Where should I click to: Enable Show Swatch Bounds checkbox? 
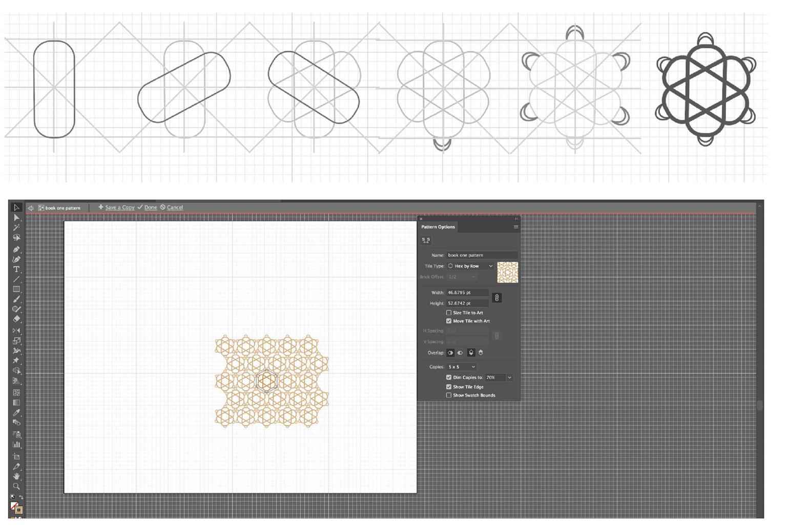pos(449,395)
